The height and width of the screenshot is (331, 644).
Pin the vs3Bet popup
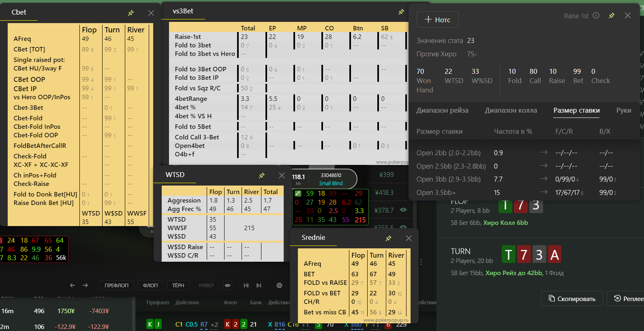click(x=401, y=12)
